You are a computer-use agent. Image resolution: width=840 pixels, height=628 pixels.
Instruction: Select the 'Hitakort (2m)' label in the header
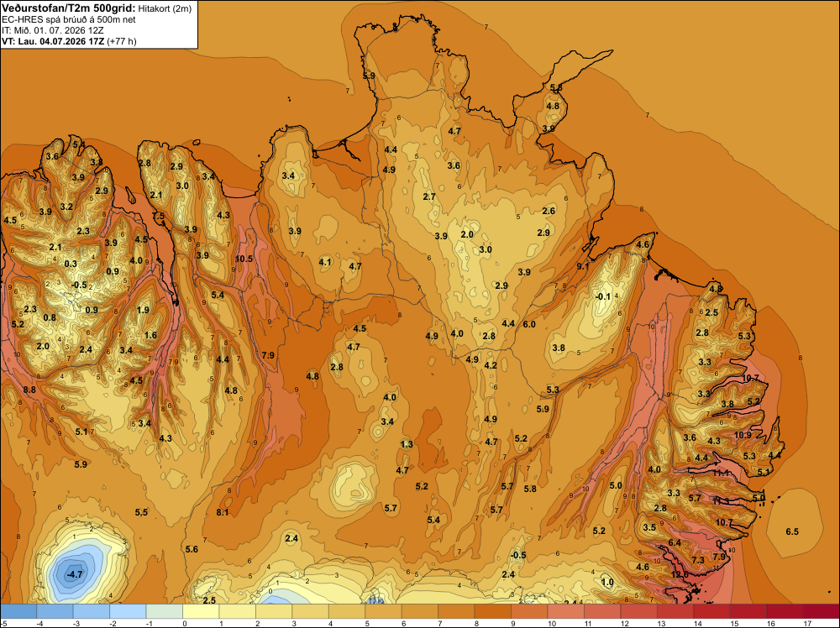click(165, 8)
